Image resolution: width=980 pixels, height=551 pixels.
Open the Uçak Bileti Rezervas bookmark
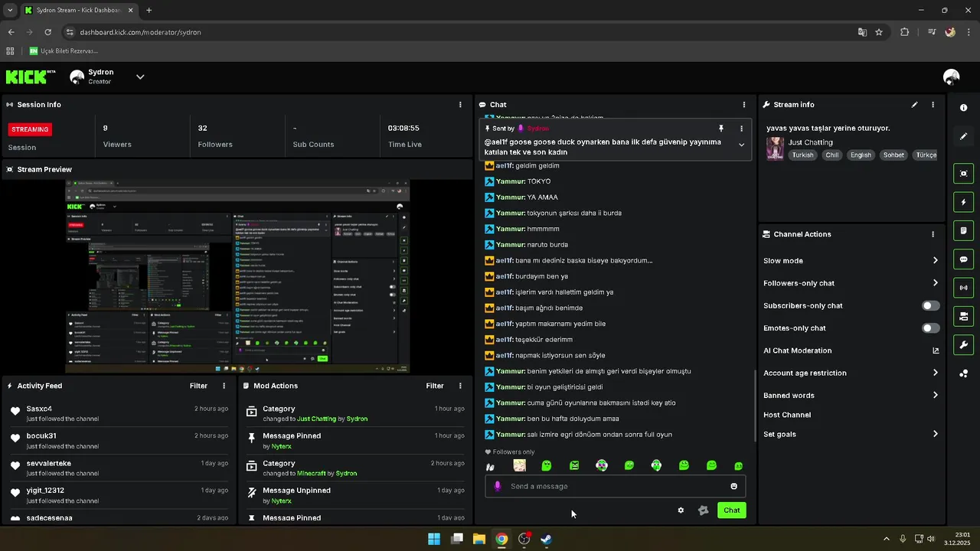pos(63,51)
